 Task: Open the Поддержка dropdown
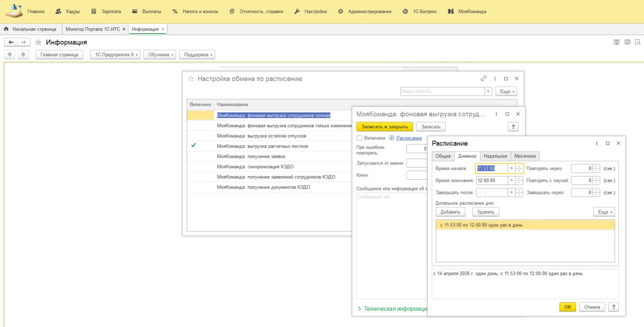coord(197,54)
